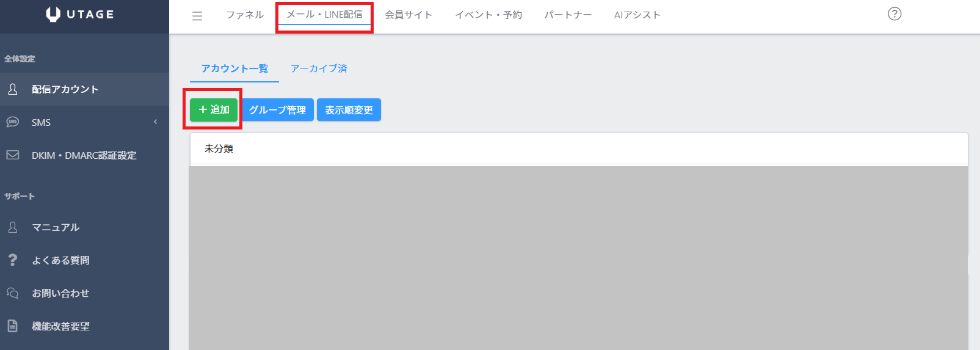Screen dimensions: 980x350
Task: Switch to the アーカイブ済 tab
Action: pos(319,68)
